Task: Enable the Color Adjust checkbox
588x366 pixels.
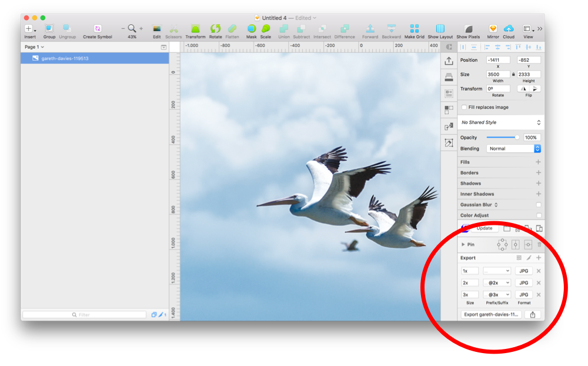Action: 539,215
